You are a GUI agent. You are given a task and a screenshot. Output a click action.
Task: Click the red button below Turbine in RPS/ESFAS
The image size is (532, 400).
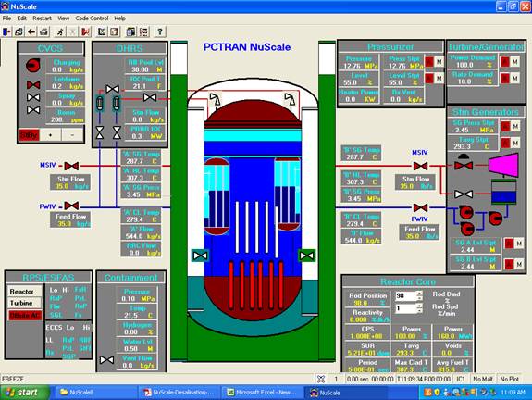coord(25,316)
